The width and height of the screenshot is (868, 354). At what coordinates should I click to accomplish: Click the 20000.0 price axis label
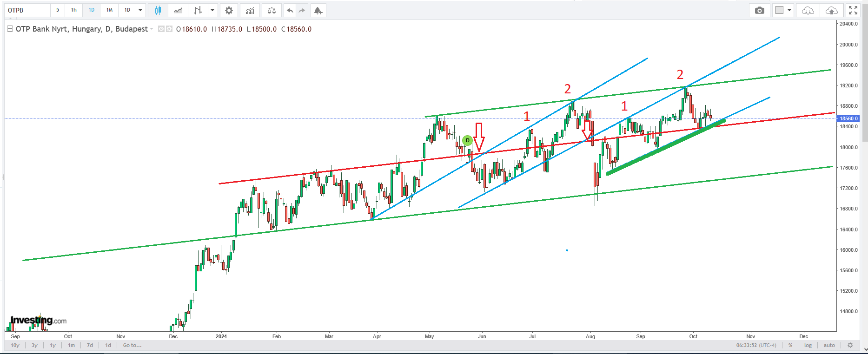click(x=849, y=45)
